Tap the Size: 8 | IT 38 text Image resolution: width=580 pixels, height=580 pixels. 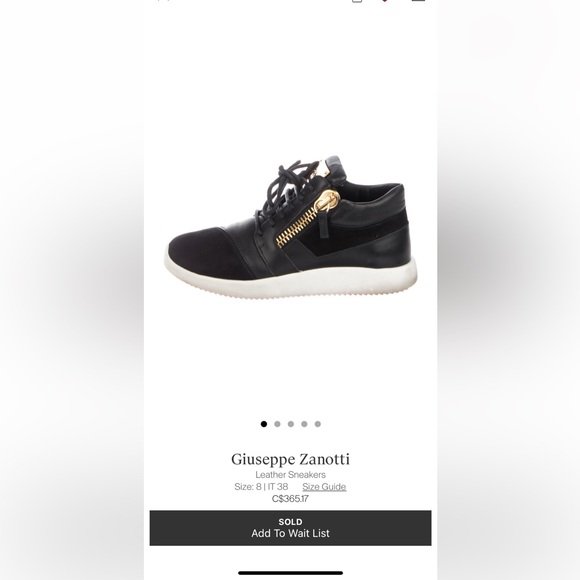point(261,486)
